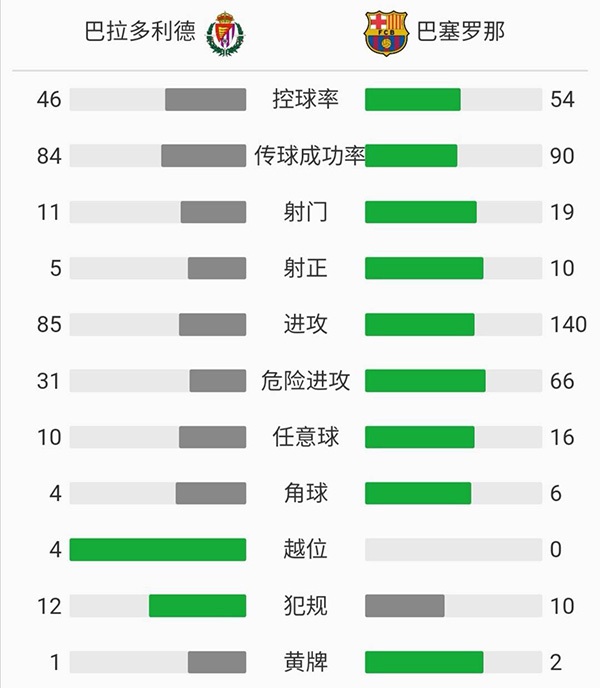Screen dimensions: 600x688
Task: Select the 传球成功率 stat label
Action: (309, 156)
